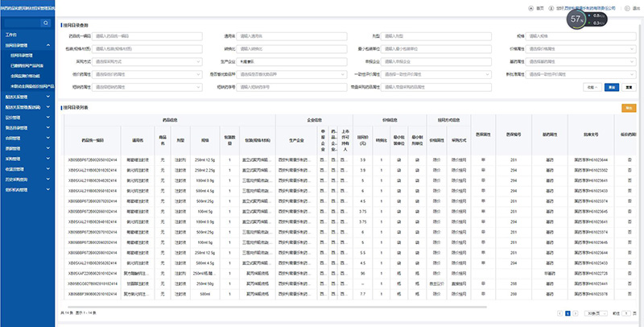
Task: Click the 退出 logout icon
Action: tap(625, 8)
